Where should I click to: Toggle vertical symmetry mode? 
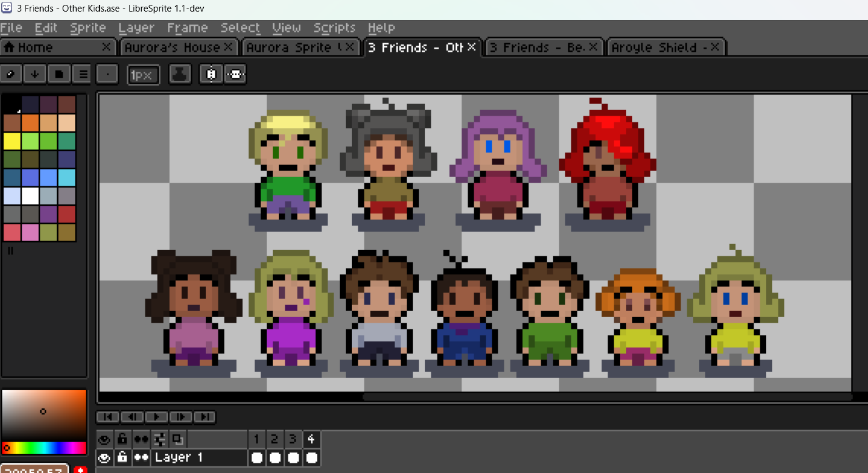click(x=211, y=74)
